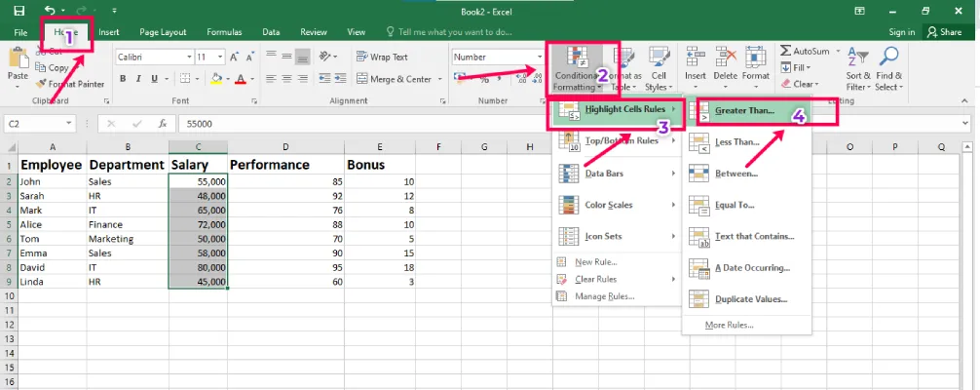This screenshot has height=390, width=980.
Task: Select the Less Than... rule
Action: pyautogui.click(x=747, y=142)
